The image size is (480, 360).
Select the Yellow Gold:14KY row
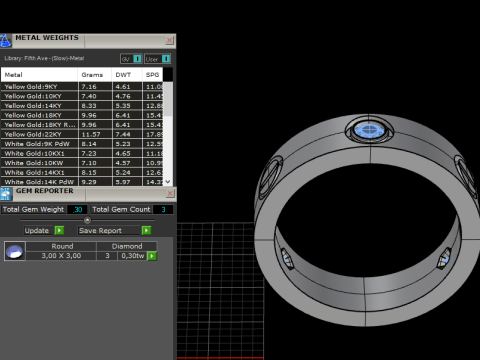[82, 106]
